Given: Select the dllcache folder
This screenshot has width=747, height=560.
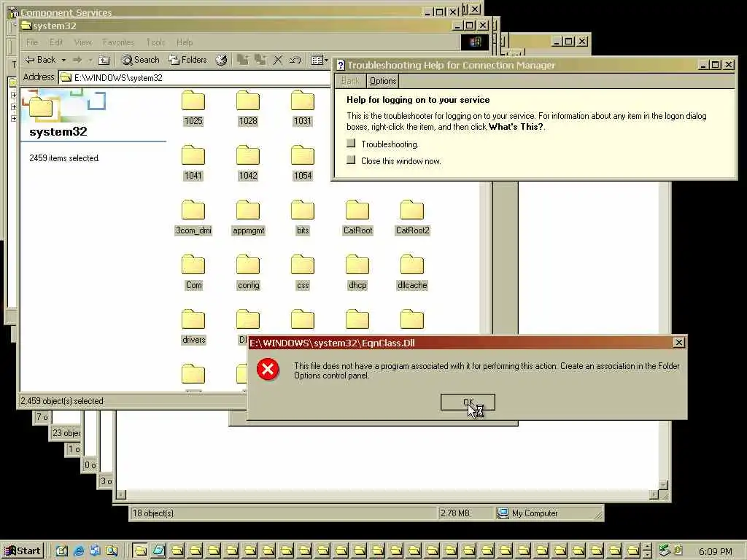Looking at the screenshot, I should (412, 273).
